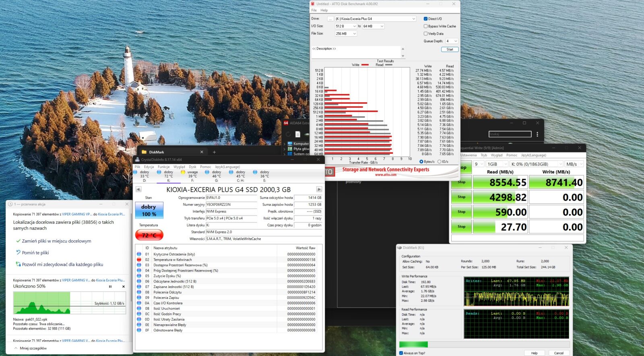Cancel the copy operation with the X icon
The width and height of the screenshot is (644, 356).
coord(123,286)
